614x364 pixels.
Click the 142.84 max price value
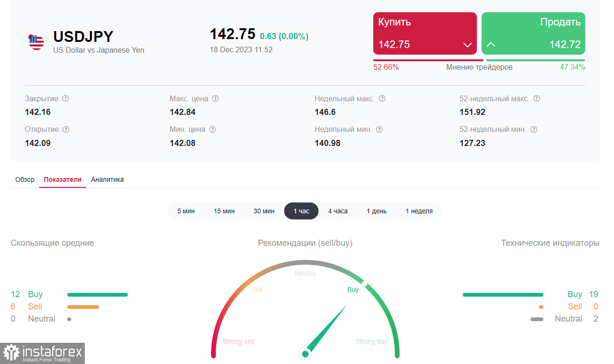click(x=182, y=112)
